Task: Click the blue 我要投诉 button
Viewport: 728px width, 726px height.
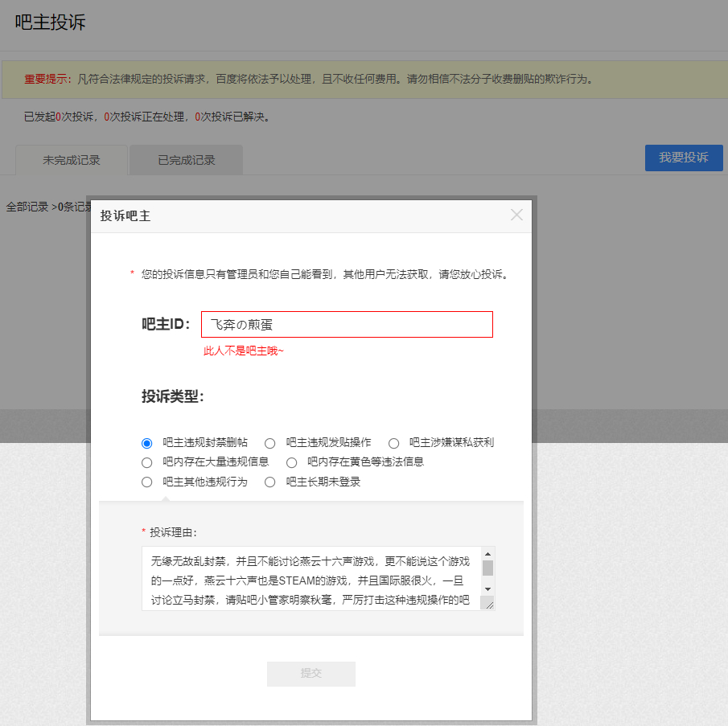Action: tap(684, 158)
